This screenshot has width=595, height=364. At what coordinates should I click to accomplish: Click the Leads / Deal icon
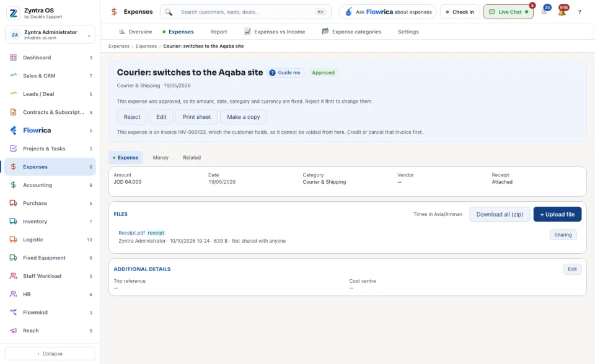[x=13, y=93]
